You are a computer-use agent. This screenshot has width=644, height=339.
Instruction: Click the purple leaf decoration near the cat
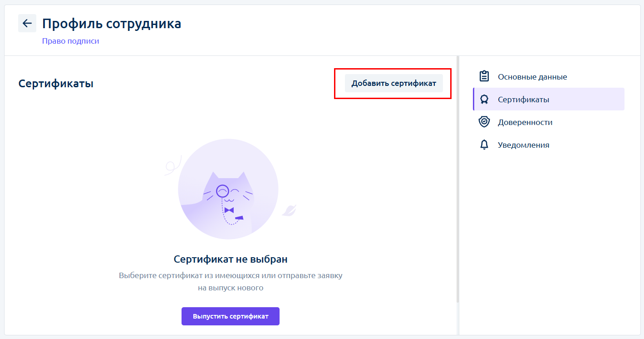pyautogui.click(x=289, y=210)
